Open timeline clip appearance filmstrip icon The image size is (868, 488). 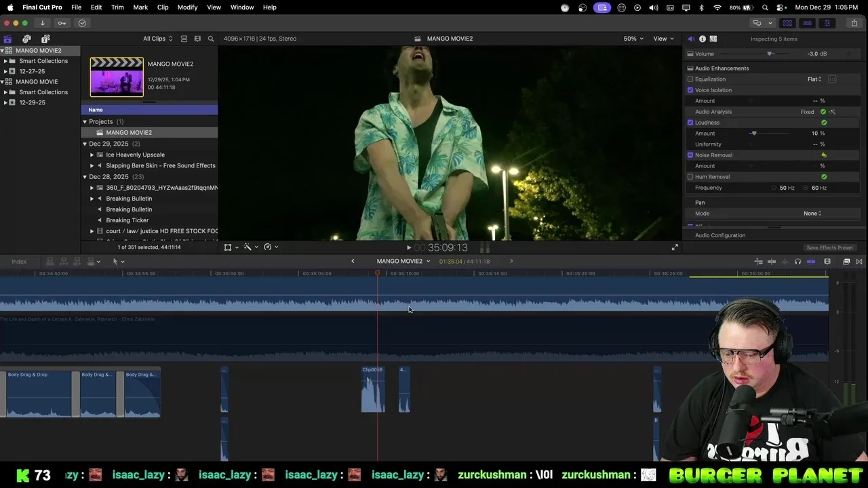point(827,262)
